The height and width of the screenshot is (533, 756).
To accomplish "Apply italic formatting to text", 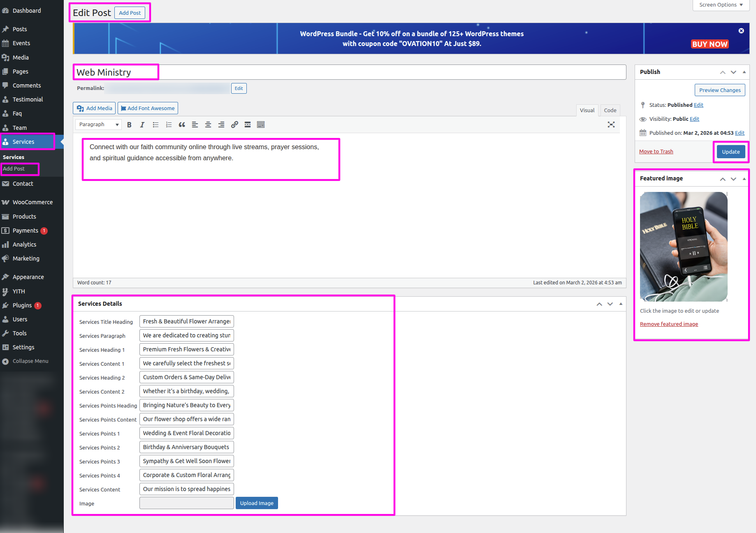I will (x=142, y=125).
